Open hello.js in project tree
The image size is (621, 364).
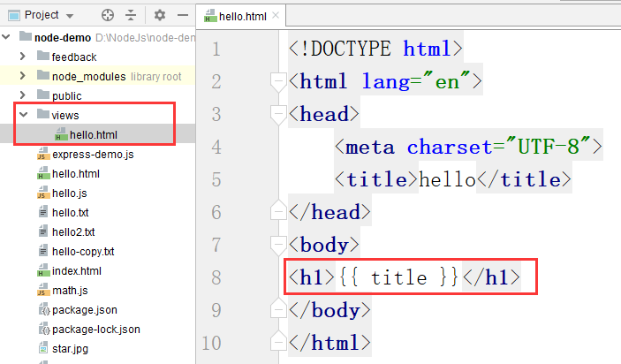pyautogui.click(x=69, y=193)
